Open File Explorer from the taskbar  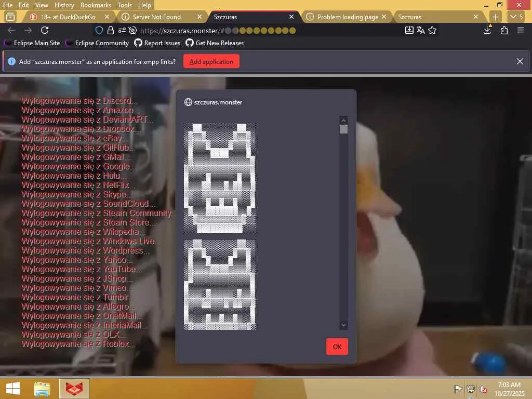tap(42, 389)
